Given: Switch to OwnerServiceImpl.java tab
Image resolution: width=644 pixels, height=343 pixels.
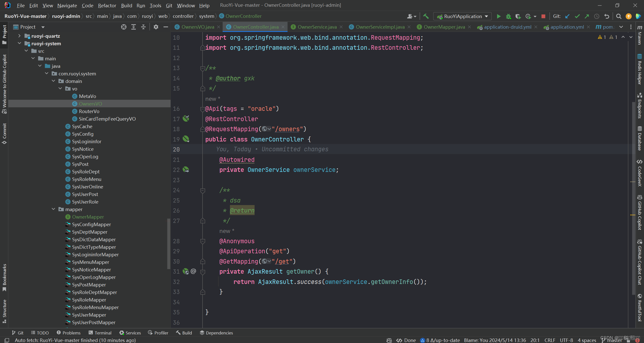Looking at the screenshot, I should [380, 27].
